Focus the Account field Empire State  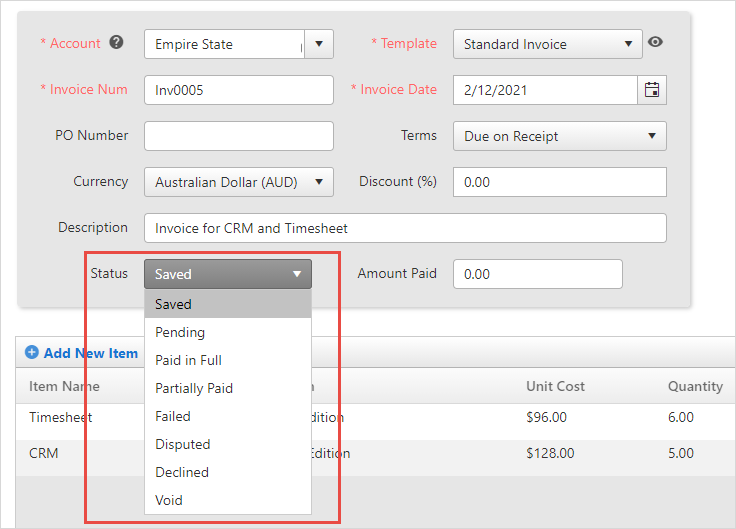pyautogui.click(x=224, y=44)
